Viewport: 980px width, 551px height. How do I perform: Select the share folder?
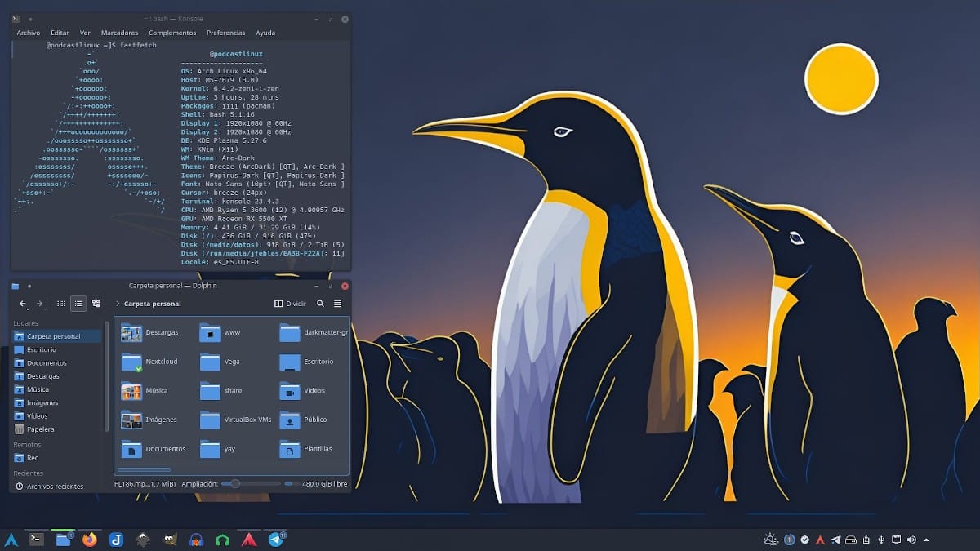coord(221,391)
